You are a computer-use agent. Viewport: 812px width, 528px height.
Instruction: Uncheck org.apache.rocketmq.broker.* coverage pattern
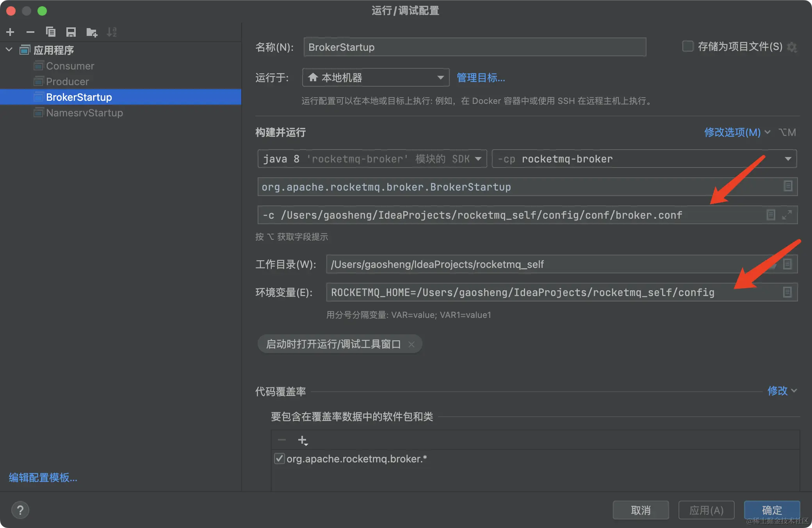coord(279,458)
